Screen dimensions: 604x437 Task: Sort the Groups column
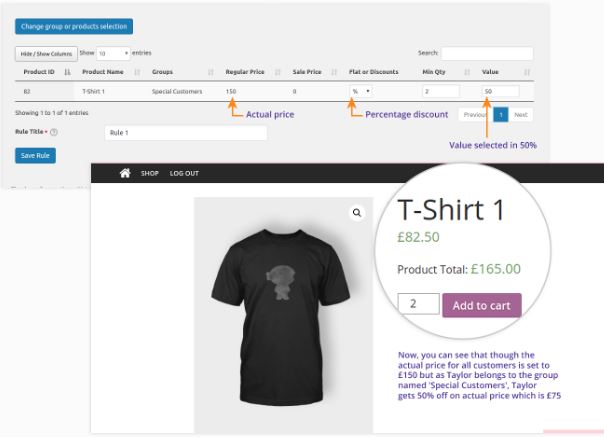(x=210, y=73)
